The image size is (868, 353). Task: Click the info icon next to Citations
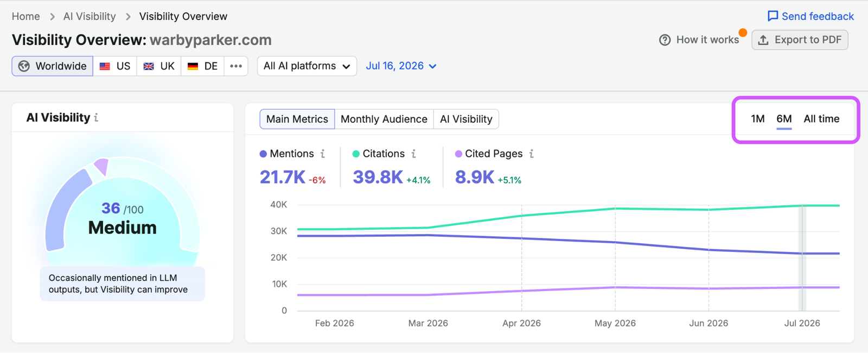[414, 154]
